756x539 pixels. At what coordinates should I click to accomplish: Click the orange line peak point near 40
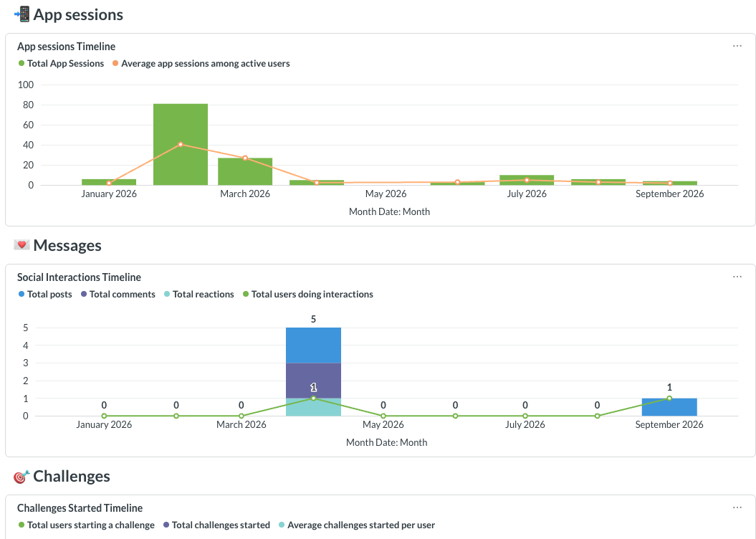pos(181,144)
